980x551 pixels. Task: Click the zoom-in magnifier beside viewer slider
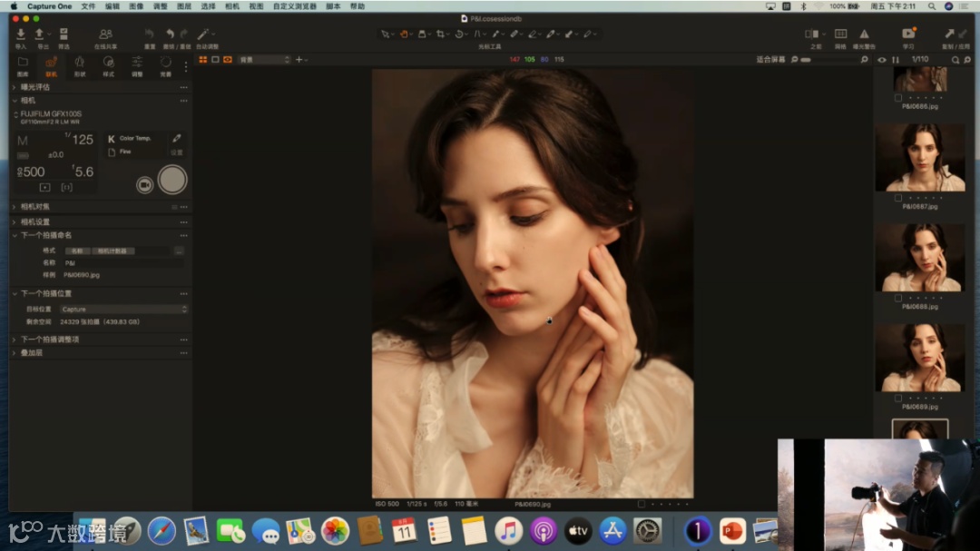[865, 59]
